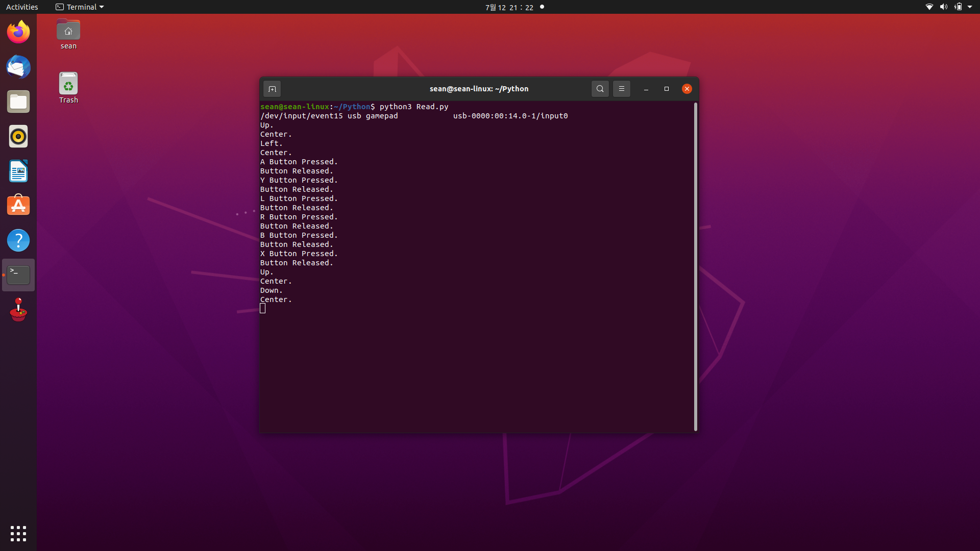Expand the Terminal app menu
Viewport: 980px width, 551px height.
point(80,7)
